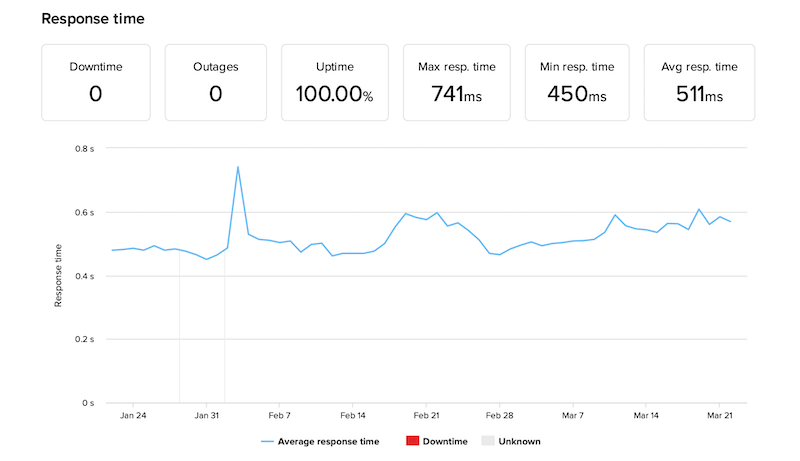Select the Downtime stat card showing 0
Image resolution: width=800 pixels, height=461 pixels.
click(x=97, y=82)
